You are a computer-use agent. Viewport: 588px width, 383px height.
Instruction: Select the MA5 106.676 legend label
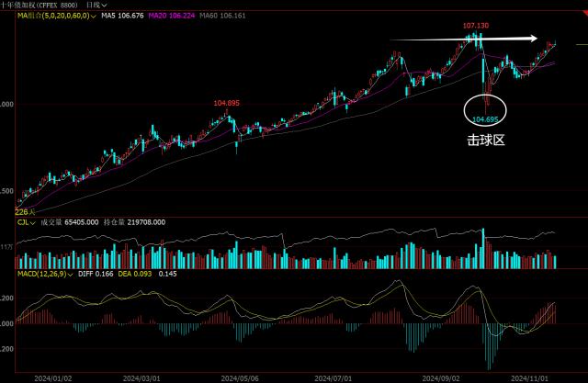click(x=123, y=16)
